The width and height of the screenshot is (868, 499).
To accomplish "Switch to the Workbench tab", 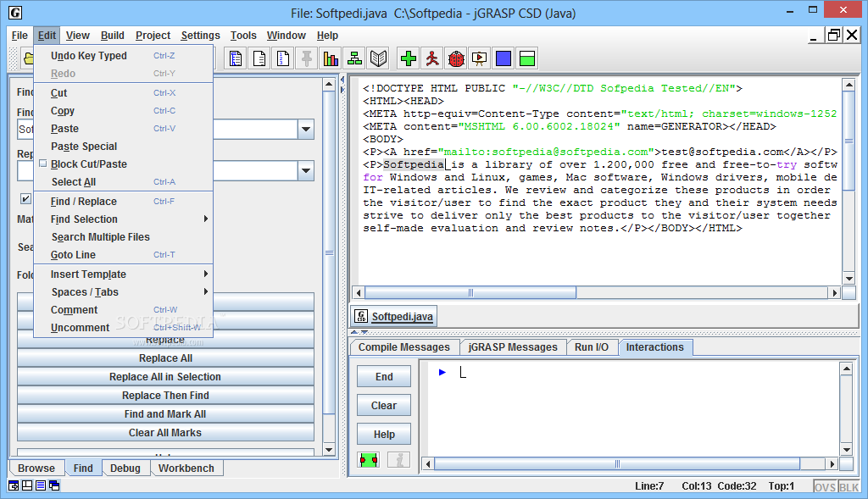I will 186,468.
